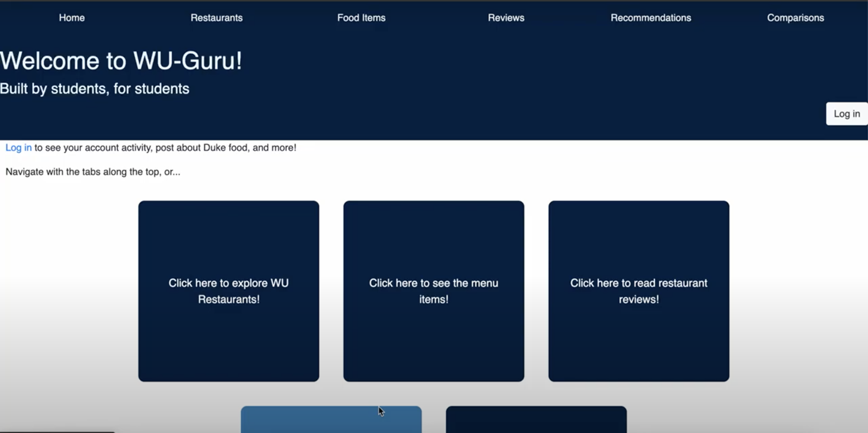This screenshot has height=433, width=868.
Task: Open the Recommendations tab
Action: point(651,17)
